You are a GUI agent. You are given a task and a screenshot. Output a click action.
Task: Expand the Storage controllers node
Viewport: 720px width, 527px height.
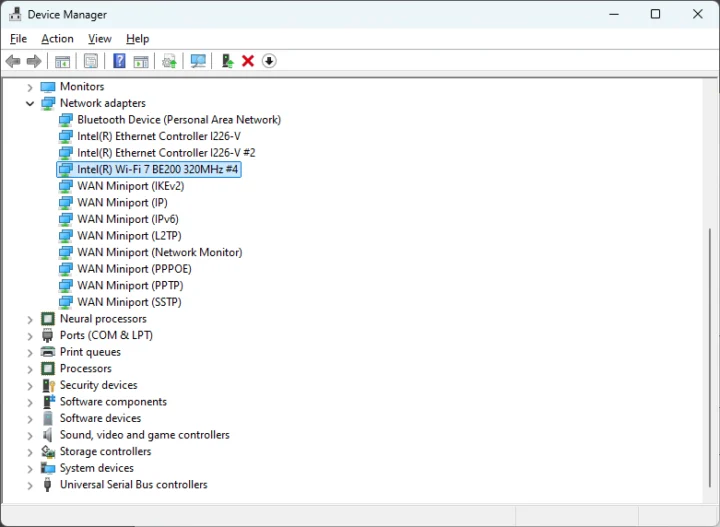(30, 452)
